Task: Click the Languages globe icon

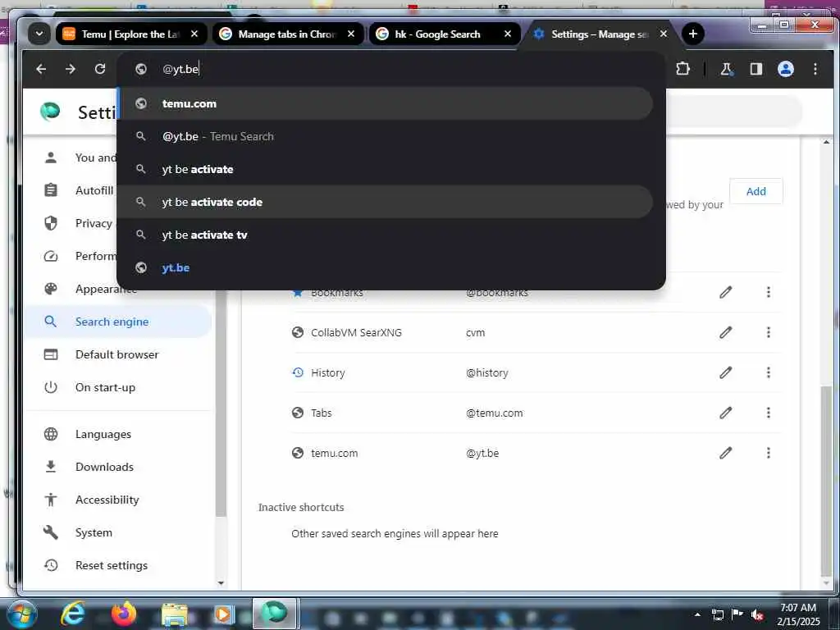Action: tap(51, 434)
